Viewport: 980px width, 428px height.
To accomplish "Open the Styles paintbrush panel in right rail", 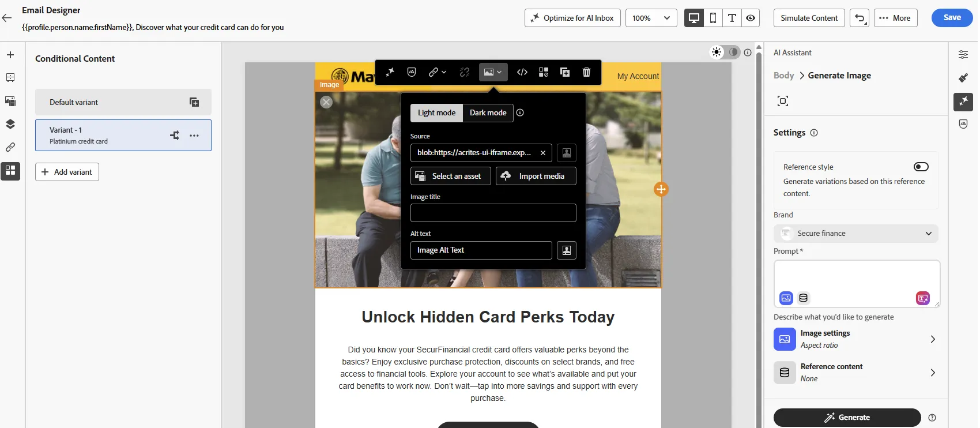I will point(963,77).
